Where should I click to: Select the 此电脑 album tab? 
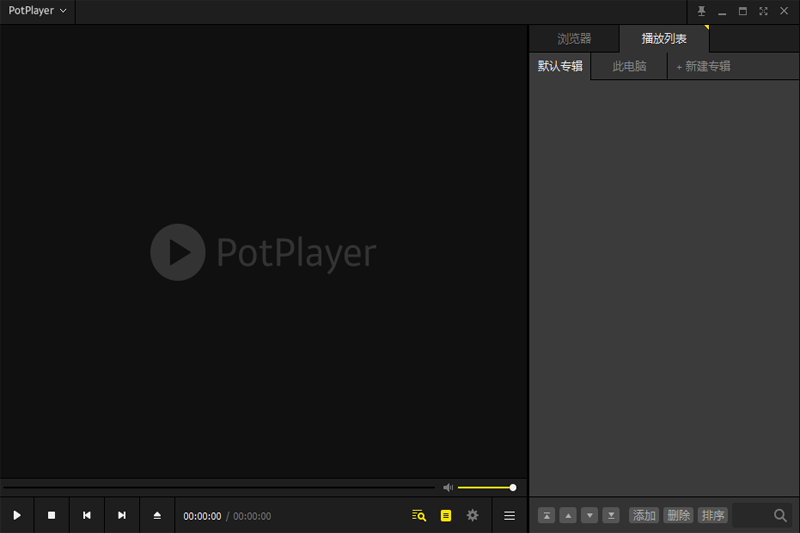[x=629, y=67]
